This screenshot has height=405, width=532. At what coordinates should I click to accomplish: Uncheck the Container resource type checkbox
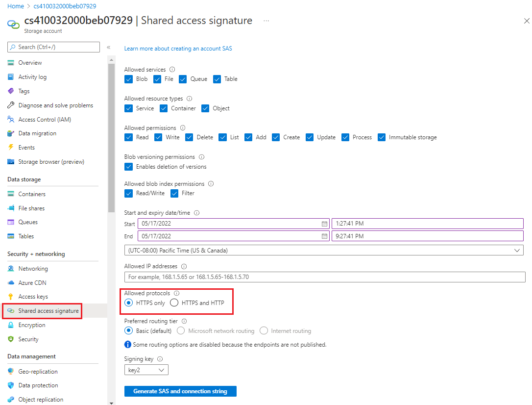[164, 108]
